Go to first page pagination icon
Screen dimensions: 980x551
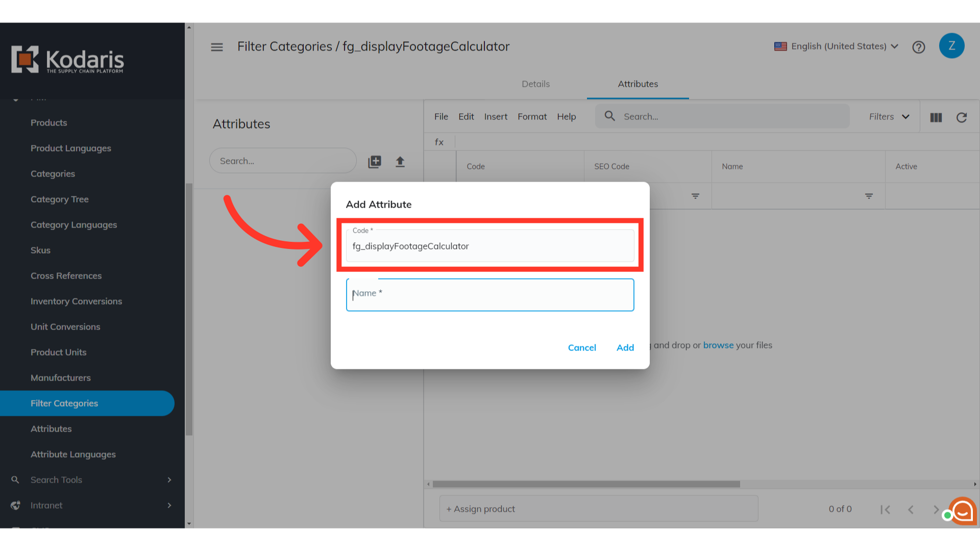click(885, 509)
